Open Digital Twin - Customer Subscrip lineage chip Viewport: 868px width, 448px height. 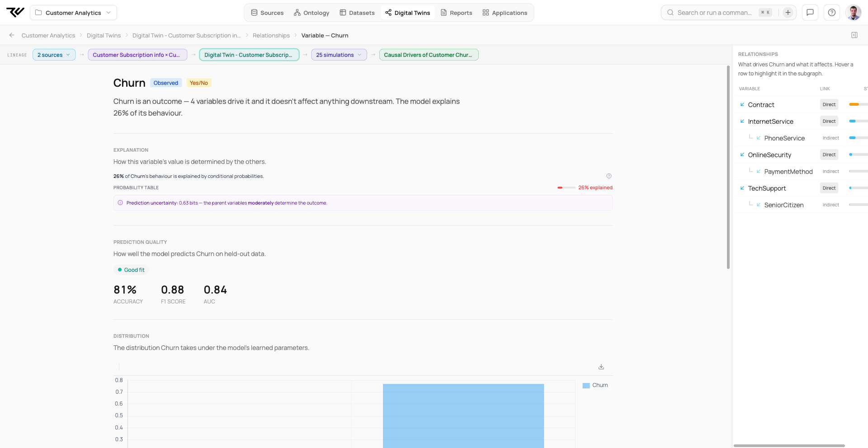point(249,55)
